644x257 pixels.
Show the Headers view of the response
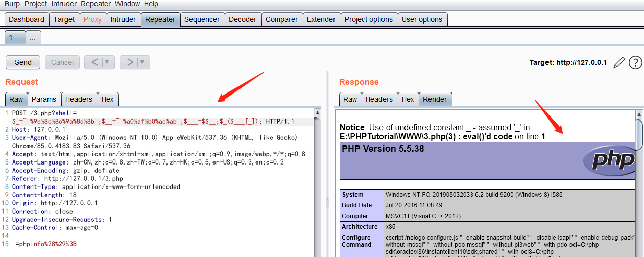tap(379, 99)
